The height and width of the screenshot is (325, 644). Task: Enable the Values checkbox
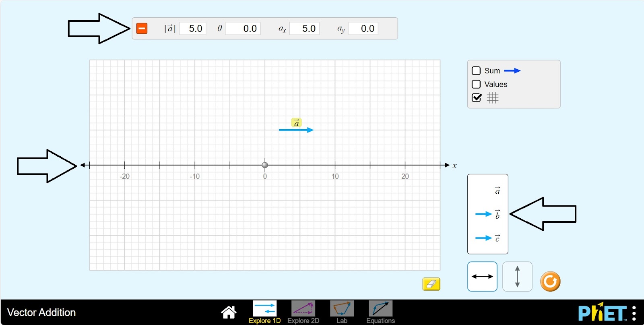[x=476, y=84]
